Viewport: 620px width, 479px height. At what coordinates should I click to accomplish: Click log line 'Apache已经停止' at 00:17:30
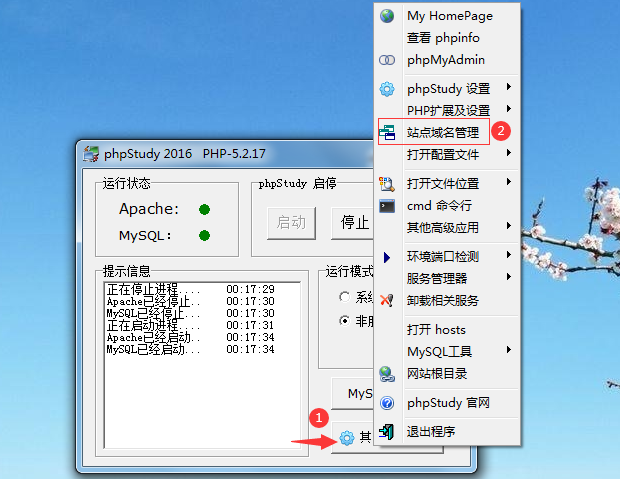(191, 302)
